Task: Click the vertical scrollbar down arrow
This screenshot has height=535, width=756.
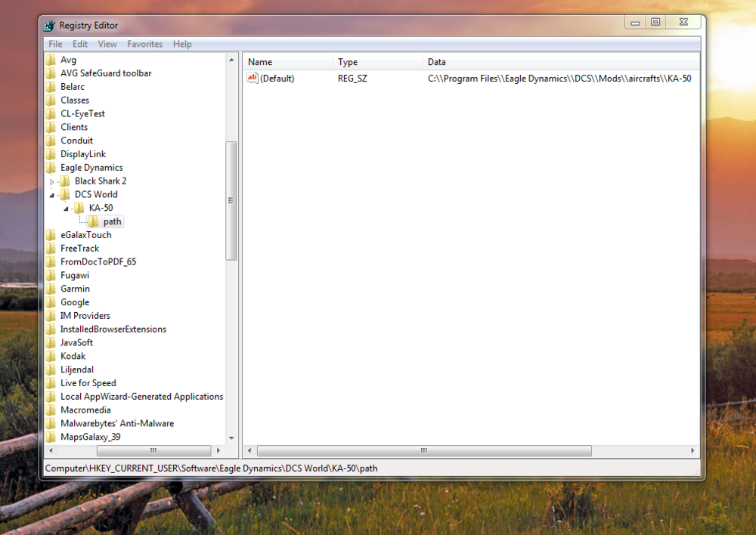Action: 231,438
